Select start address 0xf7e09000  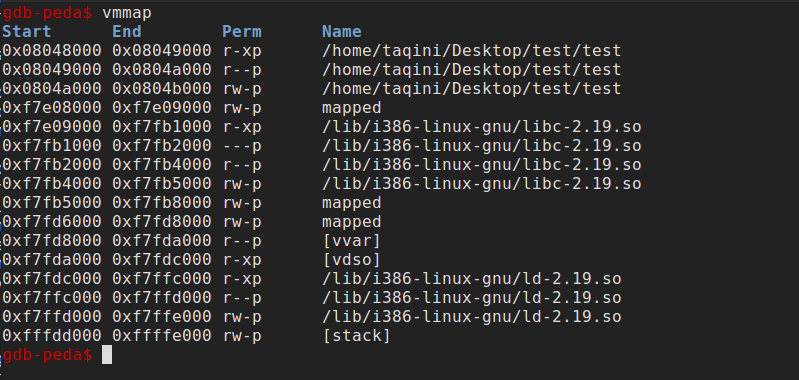point(51,126)
